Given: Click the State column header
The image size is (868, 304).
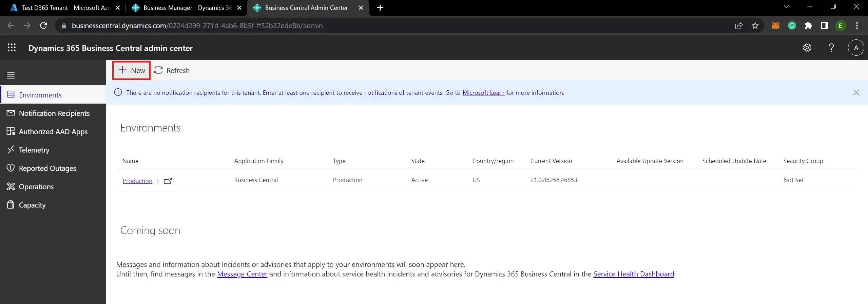Looking at the screenshot, I should pos(418,161).
